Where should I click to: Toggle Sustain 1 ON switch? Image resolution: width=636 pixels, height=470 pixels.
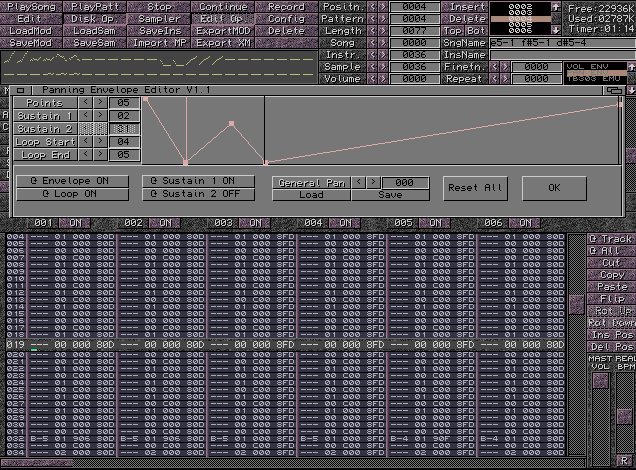pyautogui.click(x=198, y=181)
